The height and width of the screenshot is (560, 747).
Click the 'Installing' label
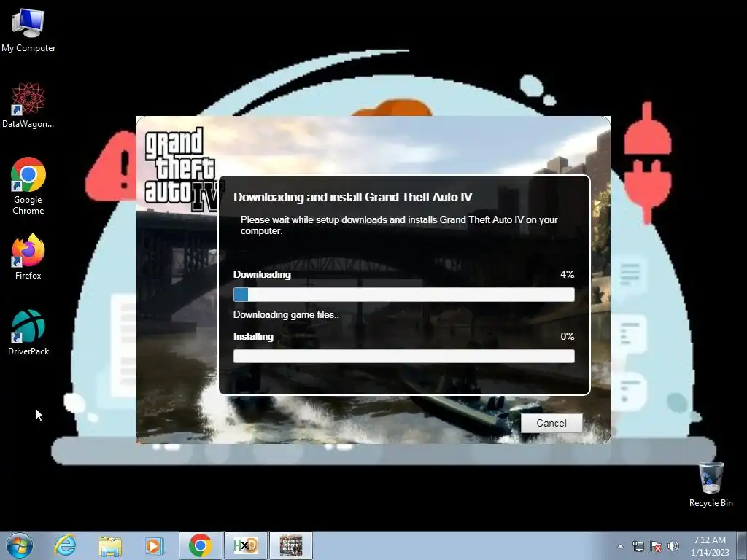click(x=253, y=336)
